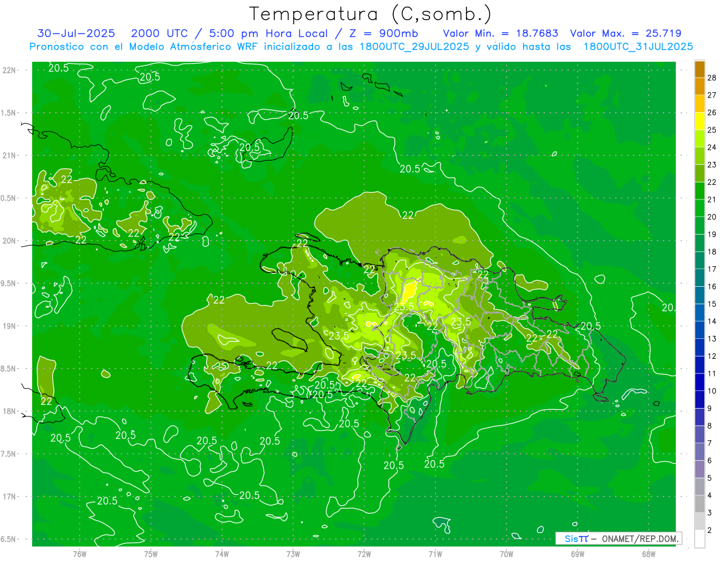Viewport: 728px width, 562px height.
Task: Click the 20N latitude axis label
Action: click(x=10, y=241)
